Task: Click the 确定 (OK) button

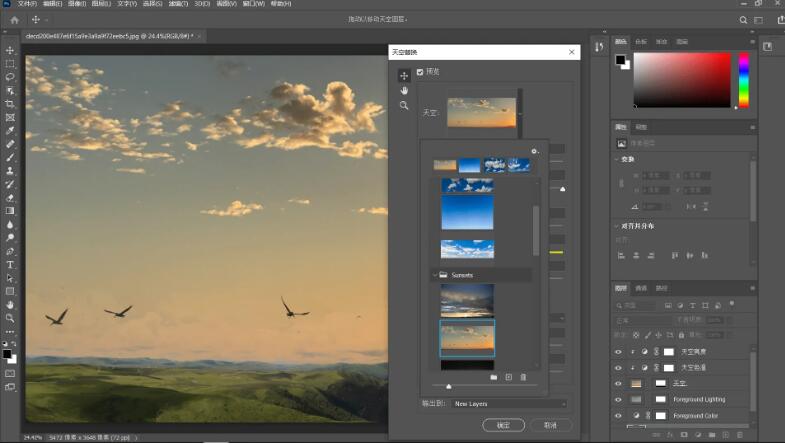Action: click(503, 425)
